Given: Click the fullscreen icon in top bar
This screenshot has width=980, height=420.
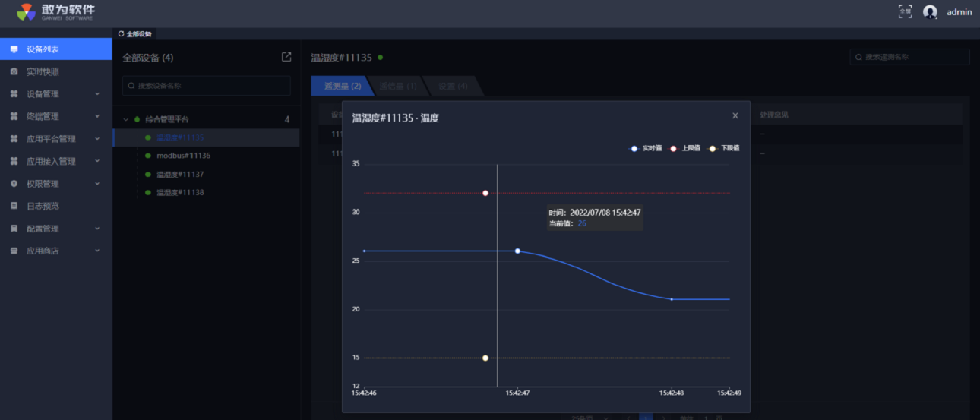Looking at the screenshot, I should (x=905, y=11).
